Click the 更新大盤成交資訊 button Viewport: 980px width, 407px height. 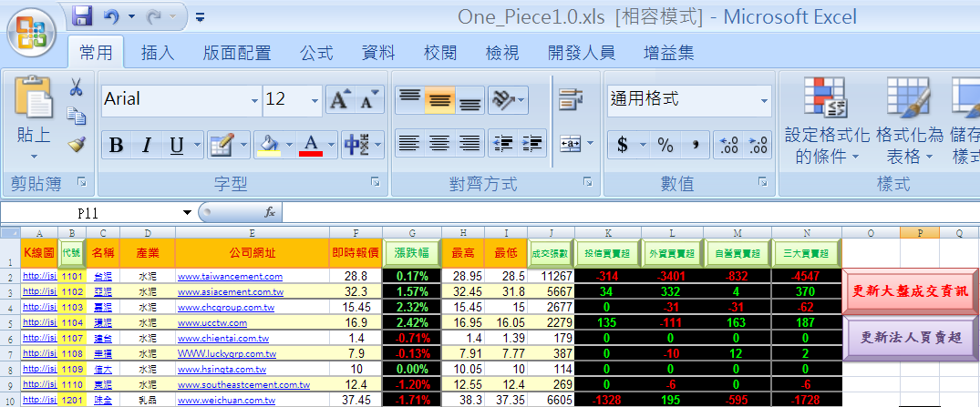910,291
